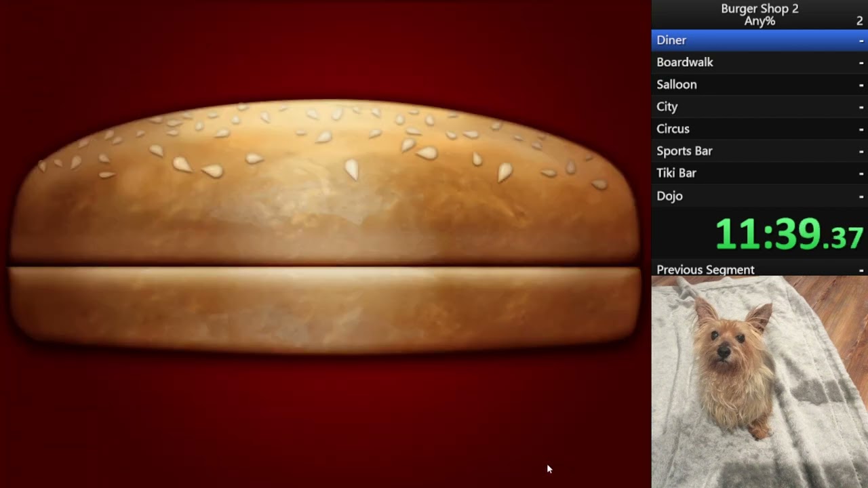Select the City split row
Viewport: 868px width, 488px height.
tap(759, 106)
